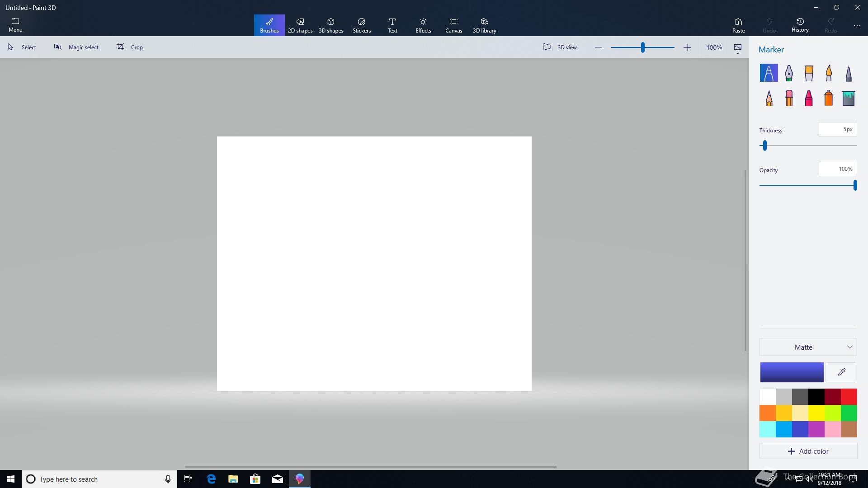868x488 pixels.
Task: Expand the Matte material dropdown
Action: [x=808, y=347]
